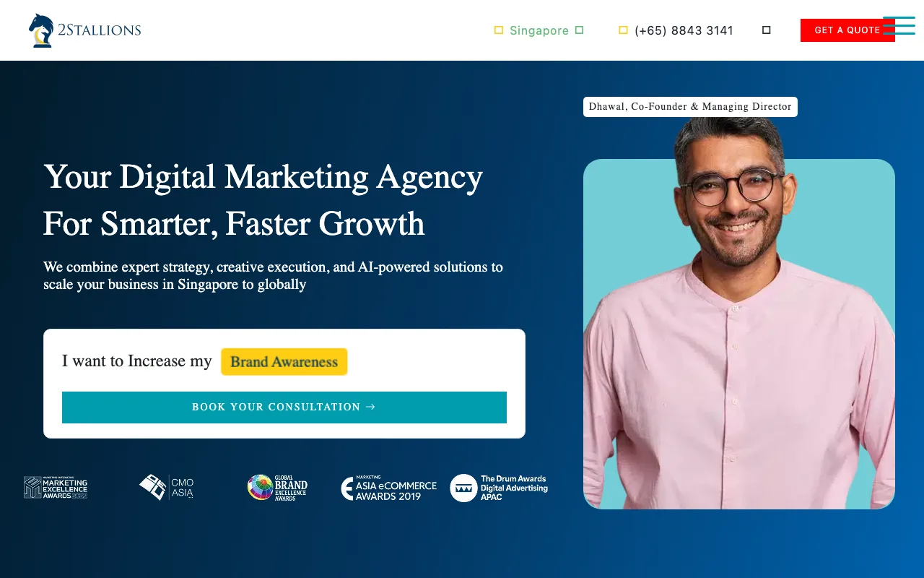Click the headline "Your Digital Marketing Agency"
This screenshot has height=578, width=924.
263,177
